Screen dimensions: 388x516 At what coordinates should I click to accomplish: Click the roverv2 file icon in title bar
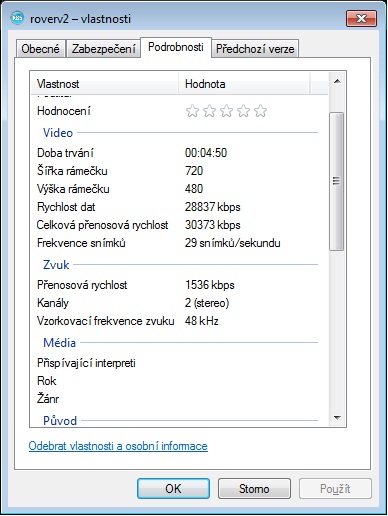[x=17, y=18]
